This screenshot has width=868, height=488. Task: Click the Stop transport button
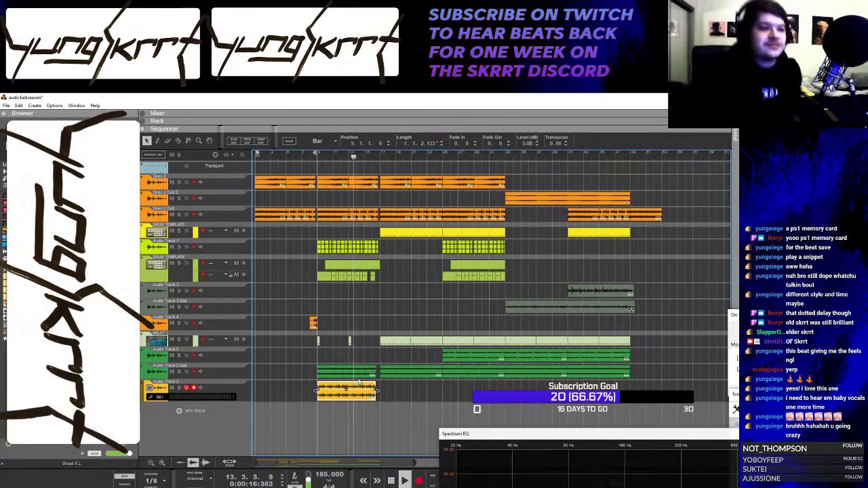point(391,481)
